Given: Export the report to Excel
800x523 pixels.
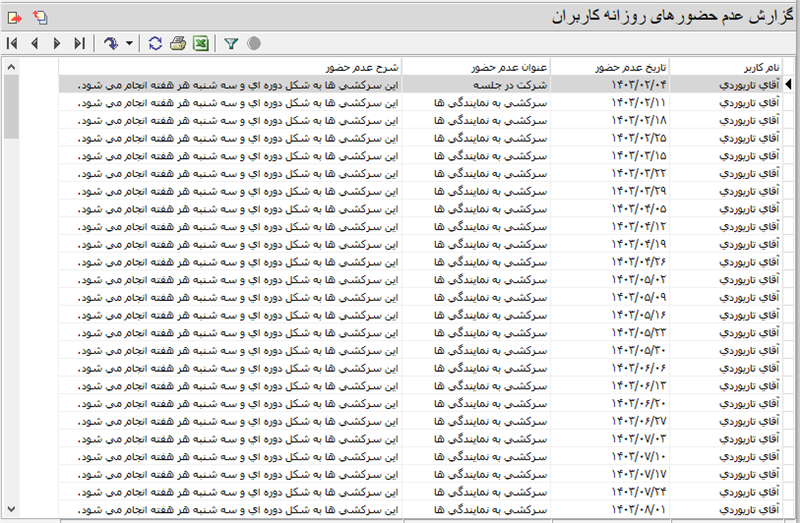Looking at the screenshot, I should click(200, 44).
